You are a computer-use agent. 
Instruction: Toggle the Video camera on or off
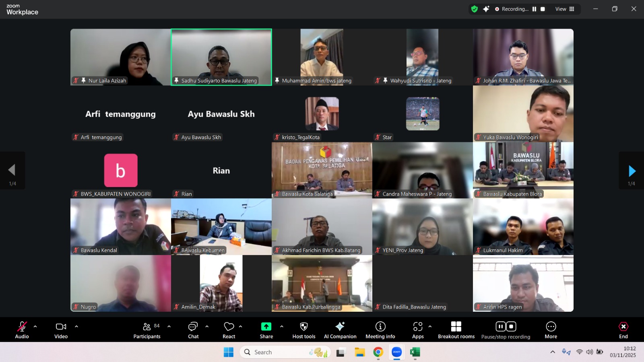(x=61, y=330)
